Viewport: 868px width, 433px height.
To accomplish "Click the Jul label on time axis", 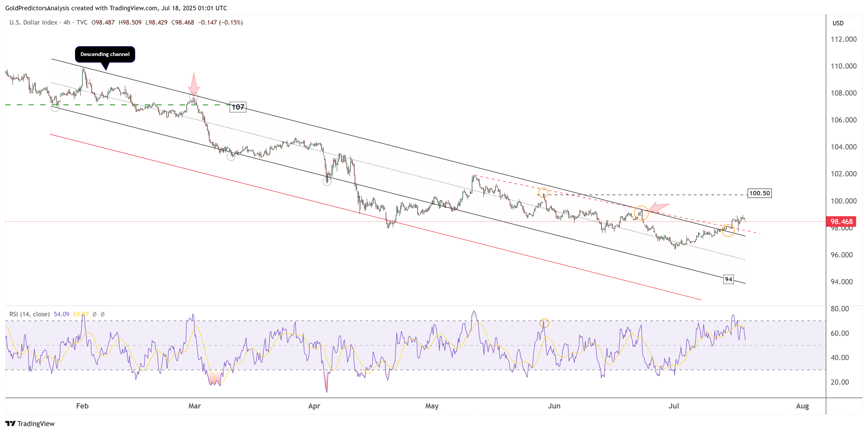I will coord(674,406).
